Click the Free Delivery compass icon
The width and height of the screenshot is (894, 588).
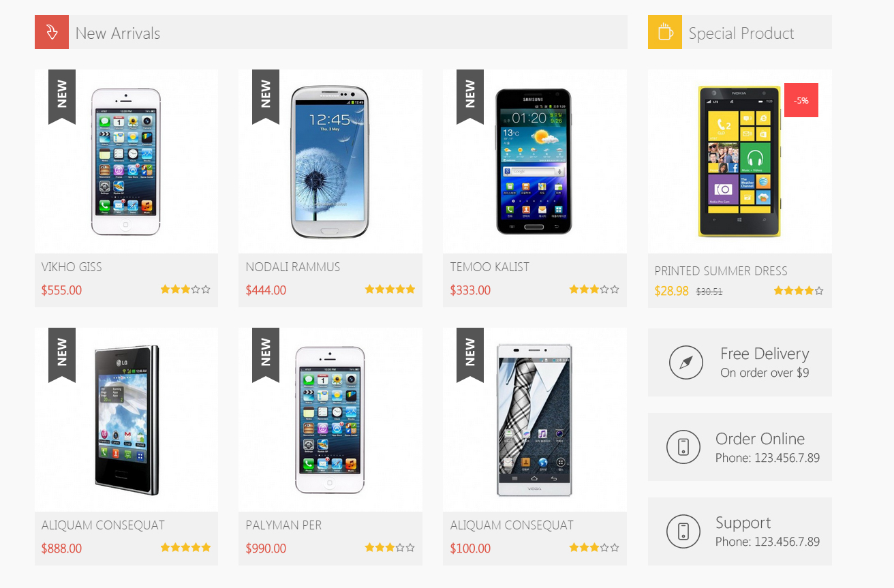pos(686,362)
